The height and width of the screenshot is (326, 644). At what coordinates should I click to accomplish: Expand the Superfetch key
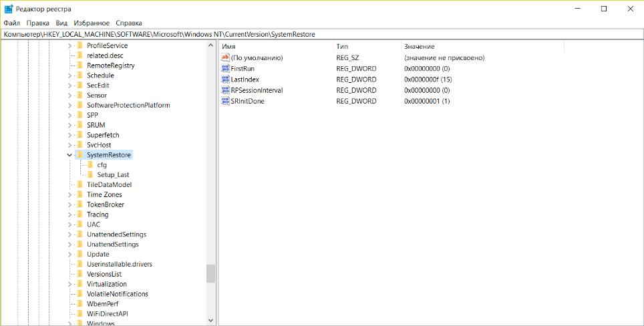(x=70, y=135)
